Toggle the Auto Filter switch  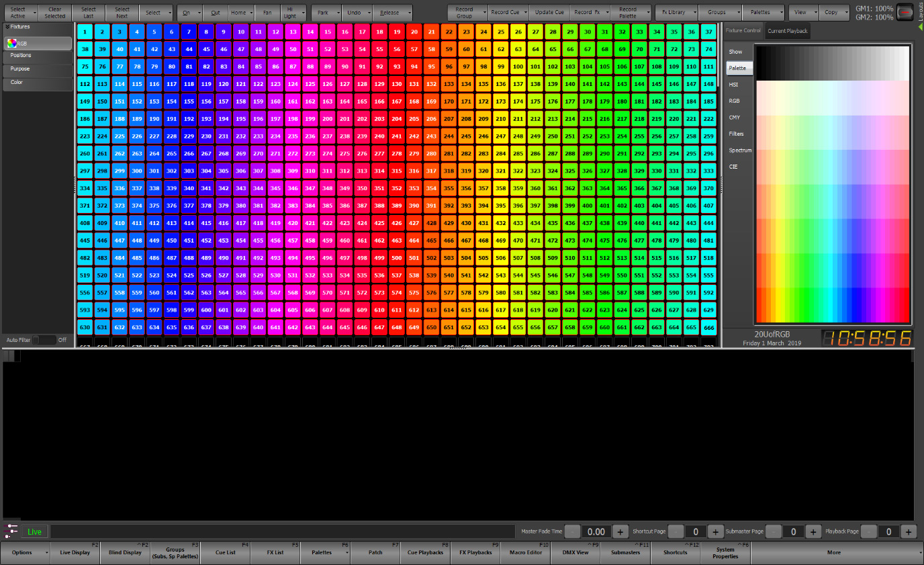[x=44, y=340]
